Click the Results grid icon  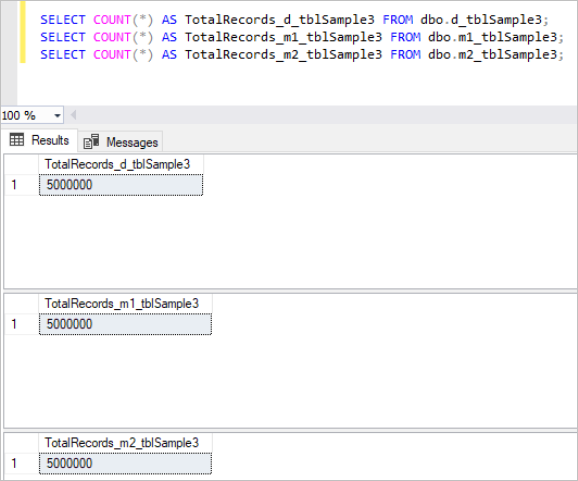click(x=17, y=140)
